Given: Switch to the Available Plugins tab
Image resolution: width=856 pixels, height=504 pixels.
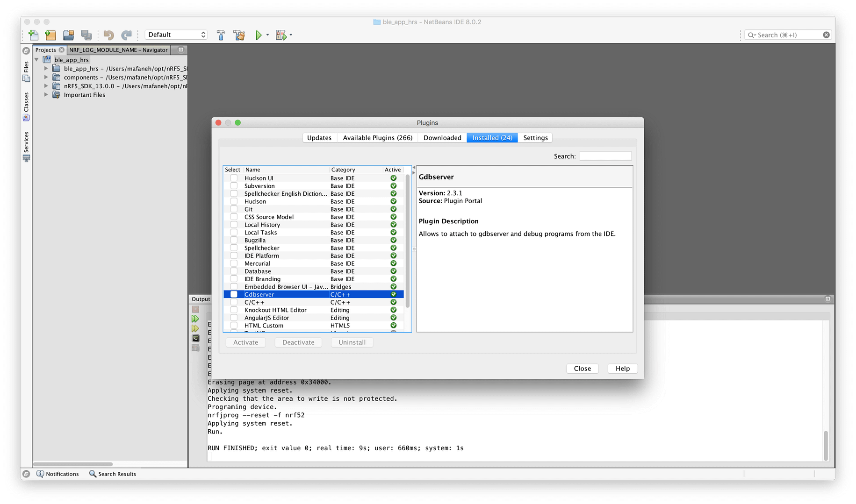Looking at the screenshot, I should 377,137.
